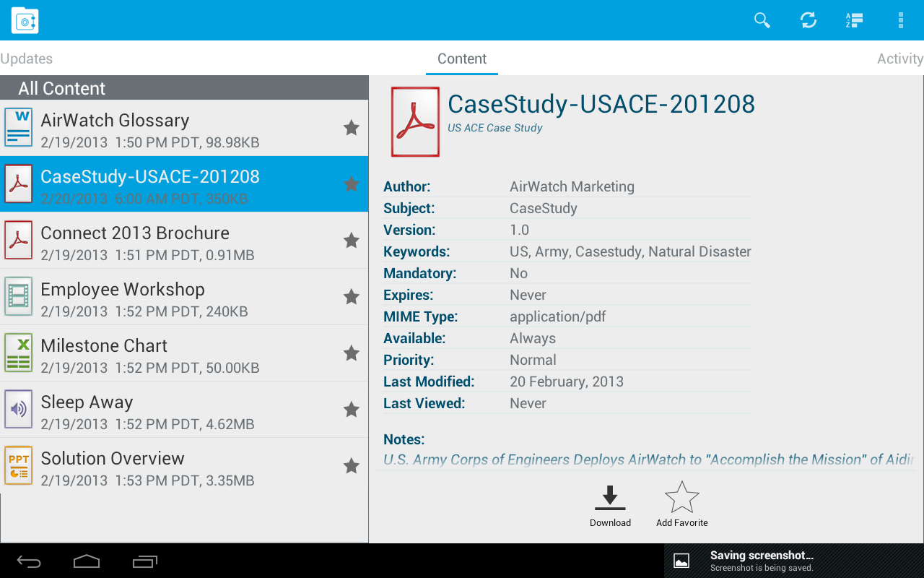This screenshot has height=578, width=924.
Task: Download the CaseStudy-USACE-201208 document
Action: click(x=610, y=504)
